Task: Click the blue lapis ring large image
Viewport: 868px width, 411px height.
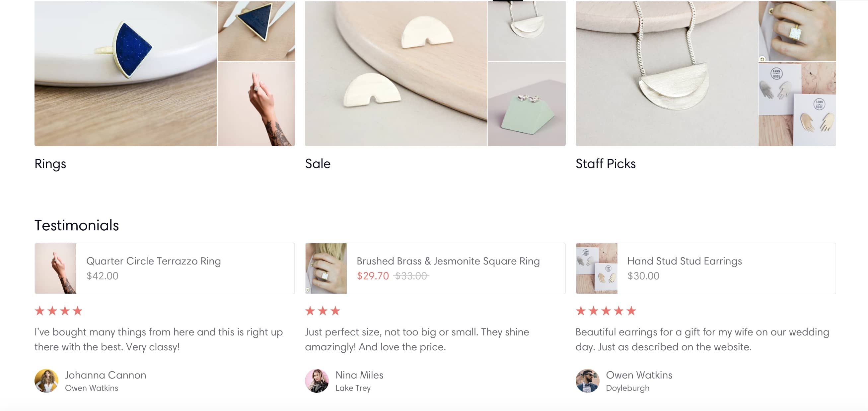Action: [126, 73]
